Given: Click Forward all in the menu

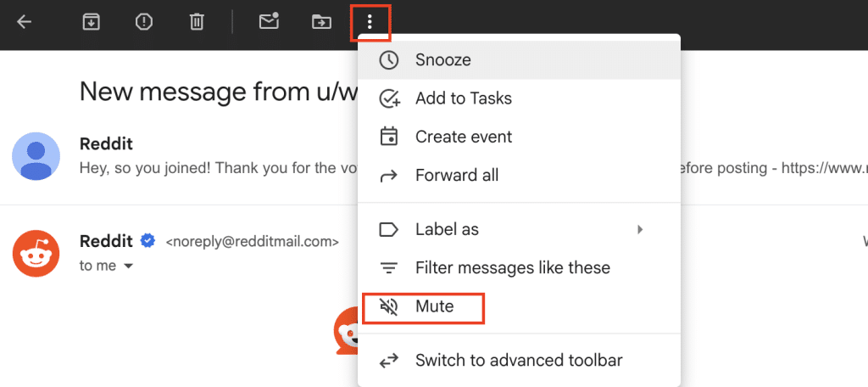Looking at the screenshot, I should click(x=456, y=176).
